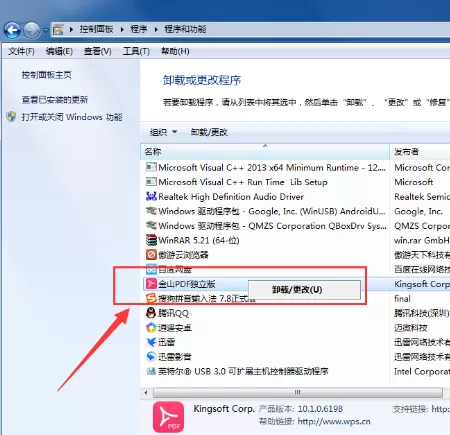The width and height of the screenshot is (450, 435).
Task: Click 傲游云浏览器 icon
Action: pyautogui.click(x=151, y=255)
